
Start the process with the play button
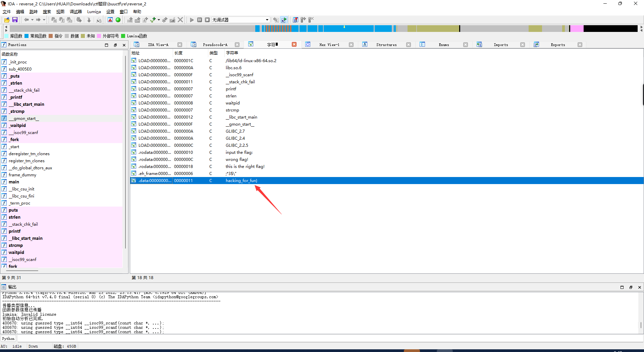click(x=192, y=20)
